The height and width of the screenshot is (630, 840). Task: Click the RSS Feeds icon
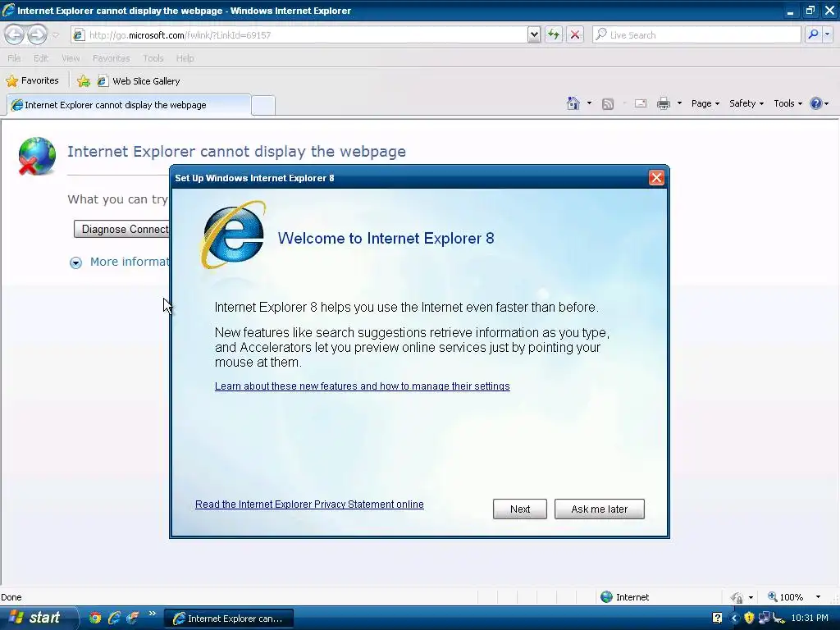(608, 103)
